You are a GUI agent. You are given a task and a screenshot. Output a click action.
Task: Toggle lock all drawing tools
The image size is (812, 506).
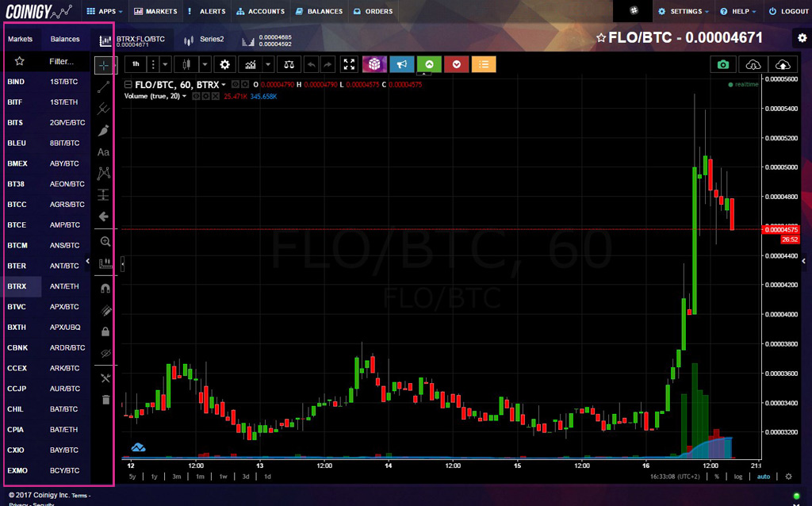tap(105, 332)
